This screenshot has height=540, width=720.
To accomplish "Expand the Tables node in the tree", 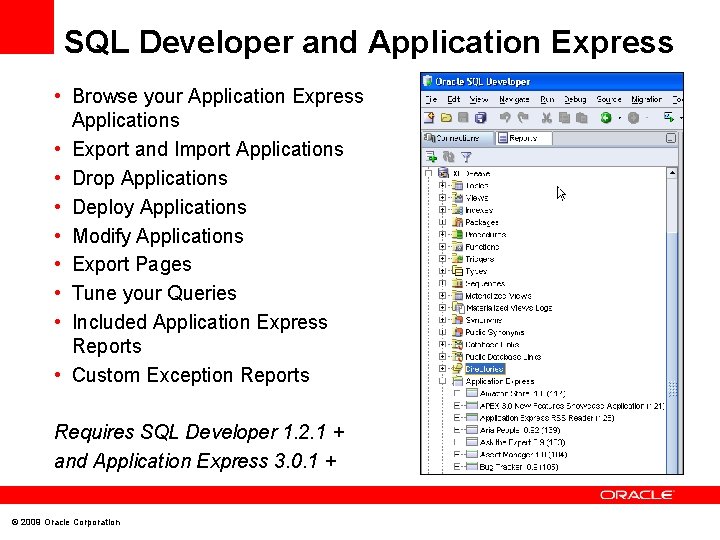I will (x=442, y=186).
